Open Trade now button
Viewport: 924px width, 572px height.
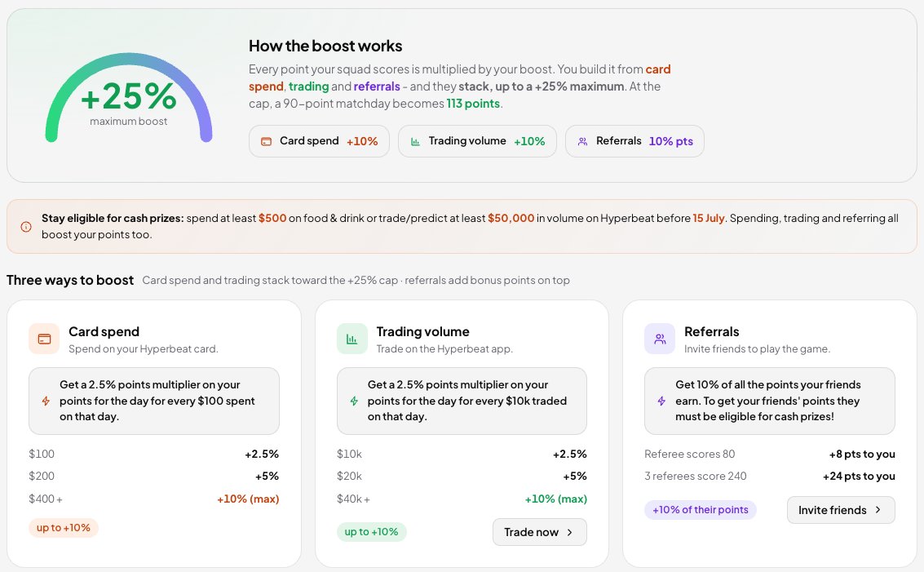540,532
